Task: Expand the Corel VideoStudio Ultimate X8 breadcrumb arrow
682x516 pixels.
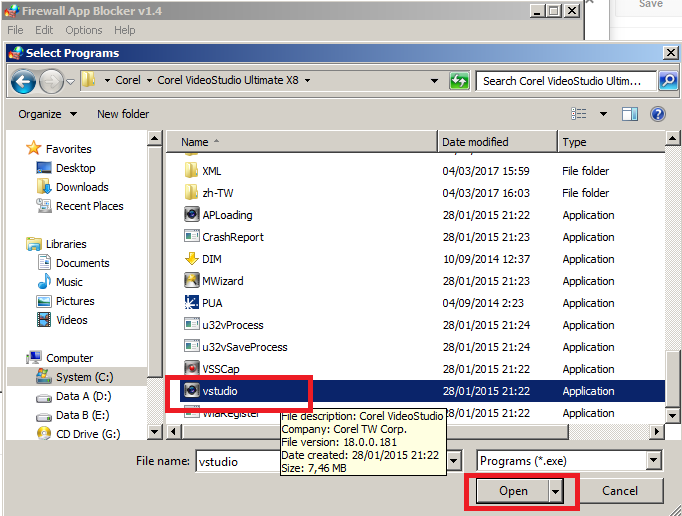Action: coord(308,80)
